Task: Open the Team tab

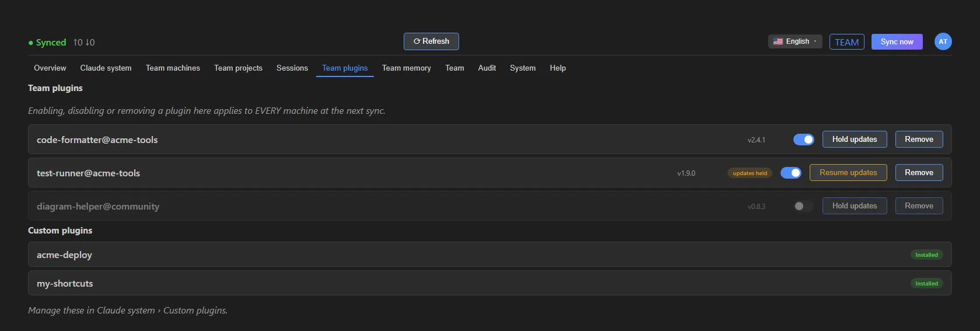Action: click(454, 68)
